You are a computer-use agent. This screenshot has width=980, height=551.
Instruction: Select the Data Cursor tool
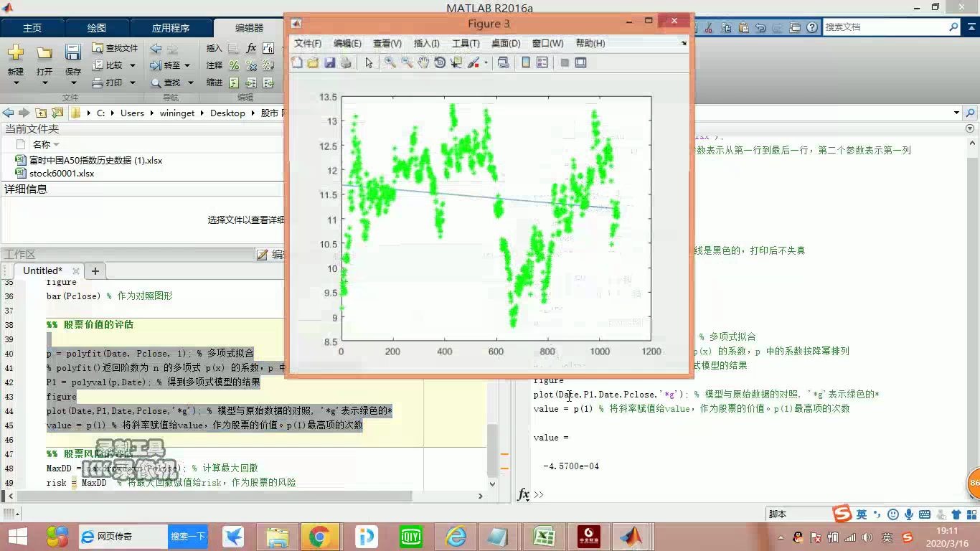pyautogui.click(x=456, y=62)
